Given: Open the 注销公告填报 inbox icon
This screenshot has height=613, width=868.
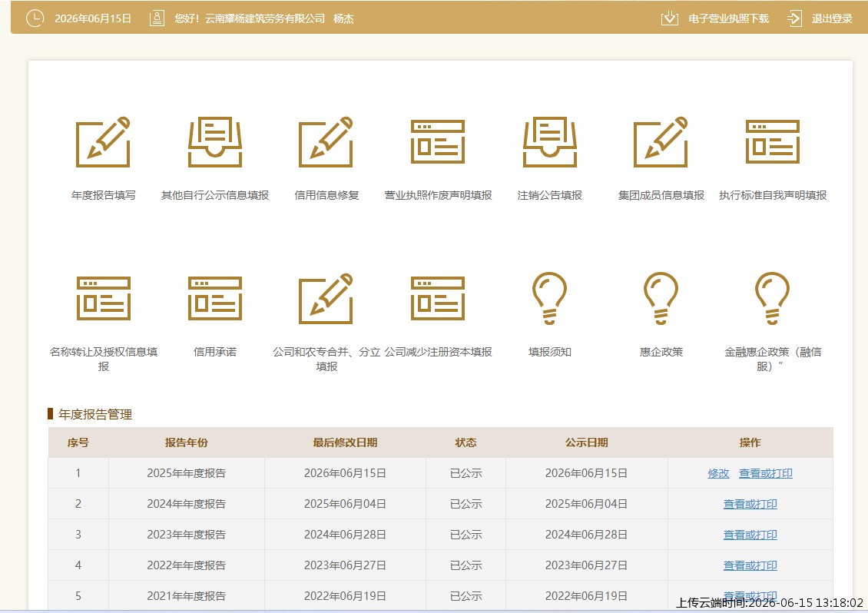Looking at the screenshot, I should click(x=550, y=142).
